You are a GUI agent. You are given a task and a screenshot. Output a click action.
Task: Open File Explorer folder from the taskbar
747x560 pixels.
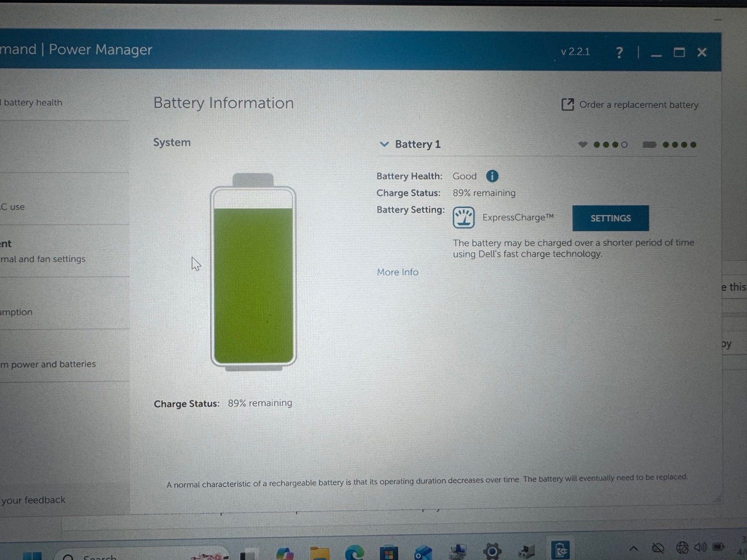[320, 553]
